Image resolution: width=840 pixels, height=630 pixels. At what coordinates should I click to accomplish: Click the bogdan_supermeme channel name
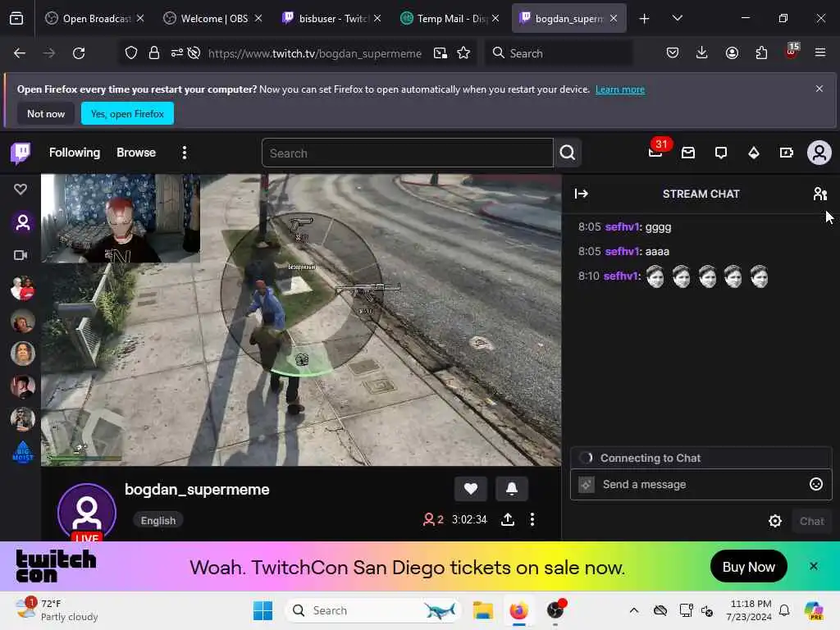pyautogui.click(x=197, y=490)
